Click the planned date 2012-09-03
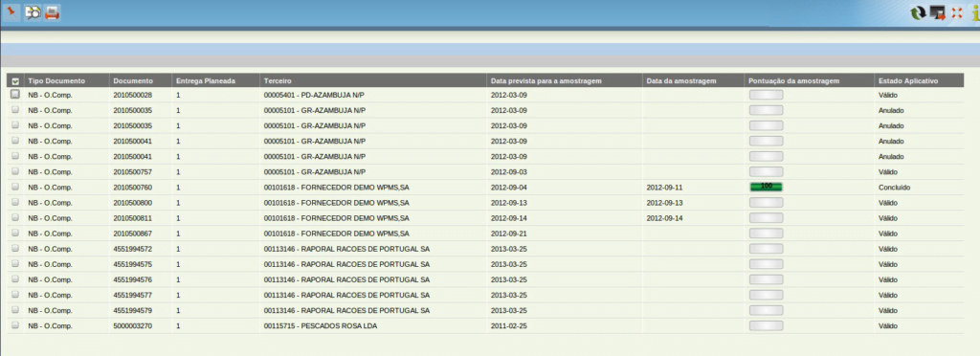 pyautogui.click(x=509, y=171)
